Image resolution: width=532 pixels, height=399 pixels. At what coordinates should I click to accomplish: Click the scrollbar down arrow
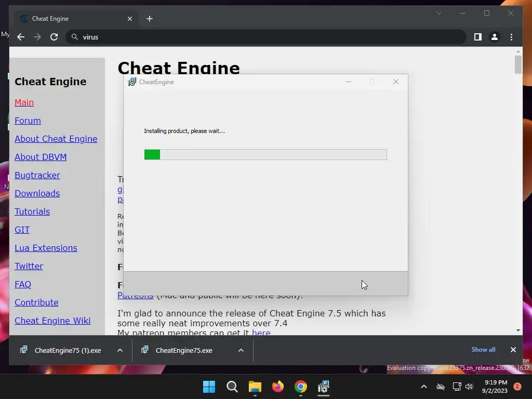518,330
